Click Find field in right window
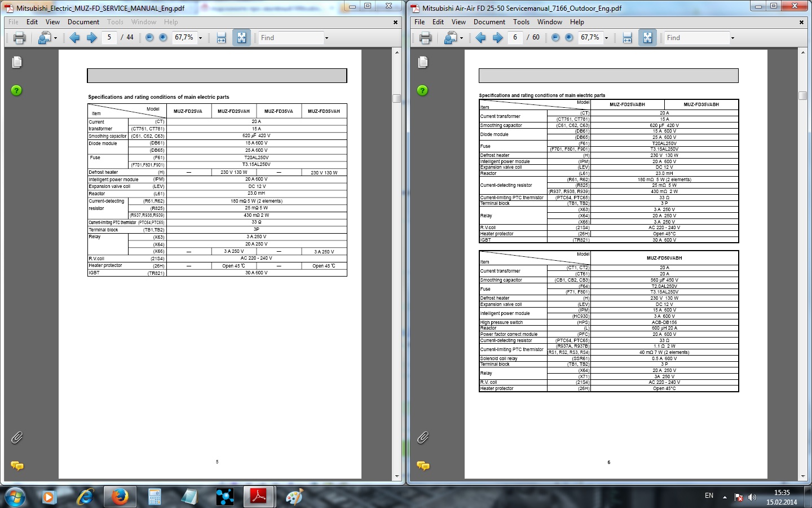 (696, 38)
